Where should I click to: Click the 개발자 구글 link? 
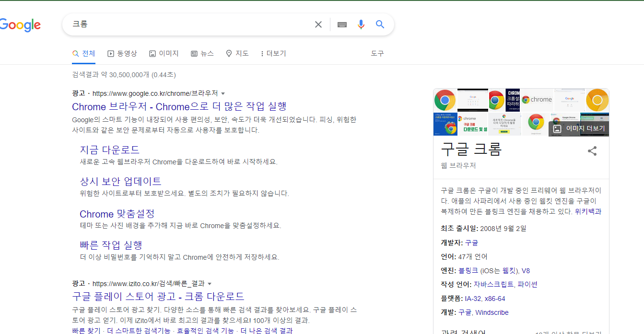(471, 242)
